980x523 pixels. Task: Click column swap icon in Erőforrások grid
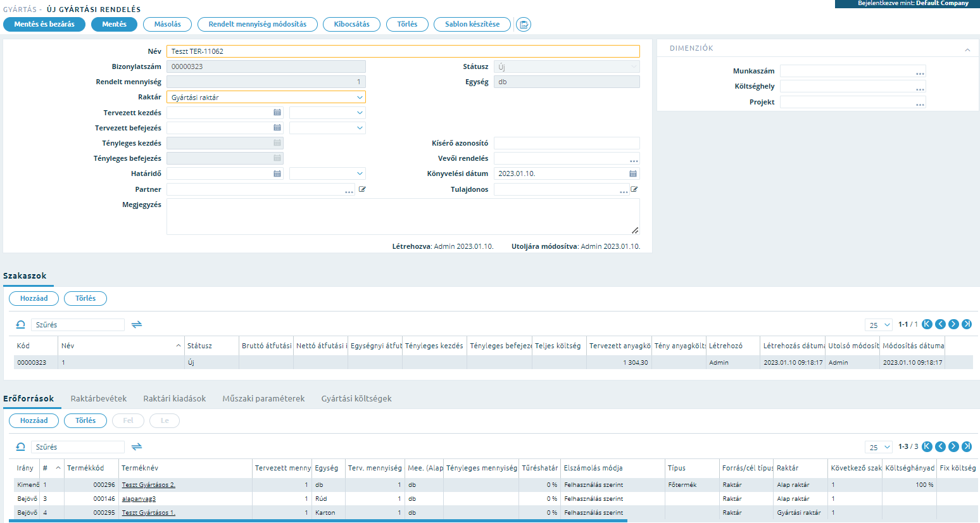click(x=137, y=447)
